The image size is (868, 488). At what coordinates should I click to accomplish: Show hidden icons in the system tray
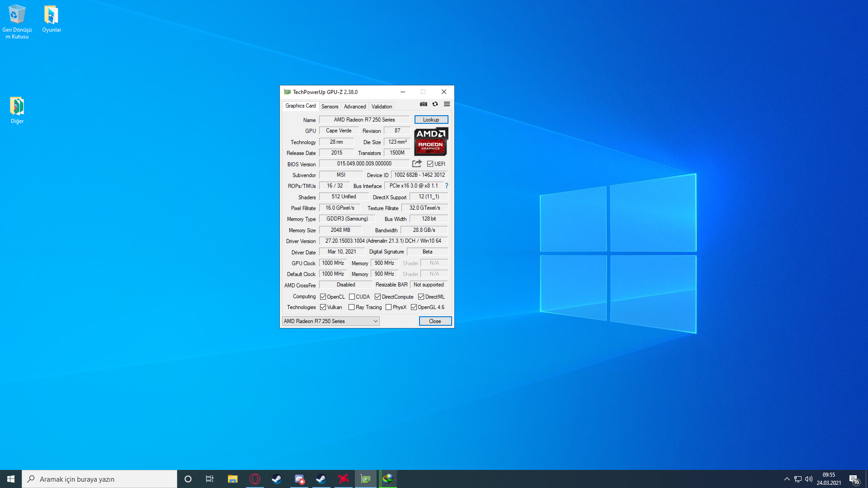pyautogui.click(x=787, y=479)
